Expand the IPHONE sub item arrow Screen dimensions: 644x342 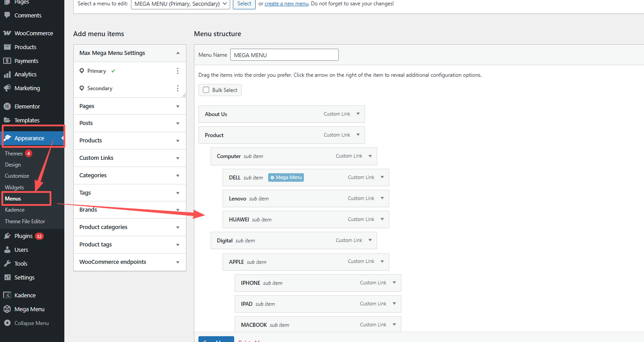point(394,283)
